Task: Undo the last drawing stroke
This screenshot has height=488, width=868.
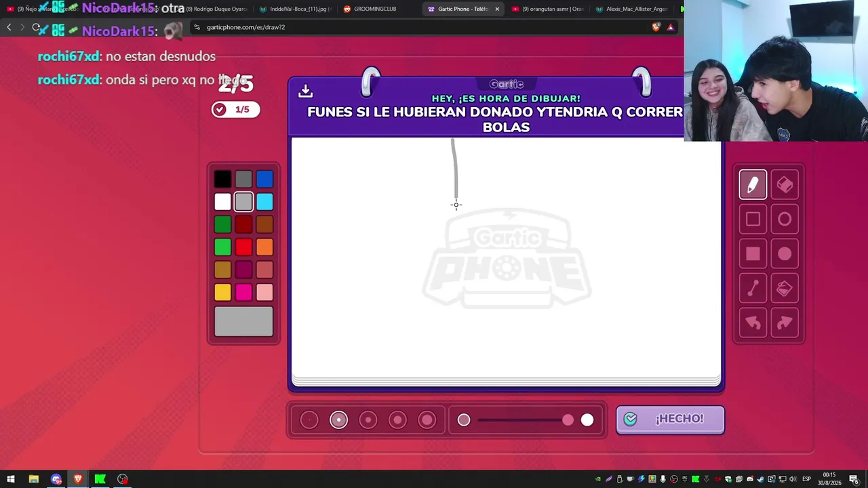Action: click(x=753, y=323)
